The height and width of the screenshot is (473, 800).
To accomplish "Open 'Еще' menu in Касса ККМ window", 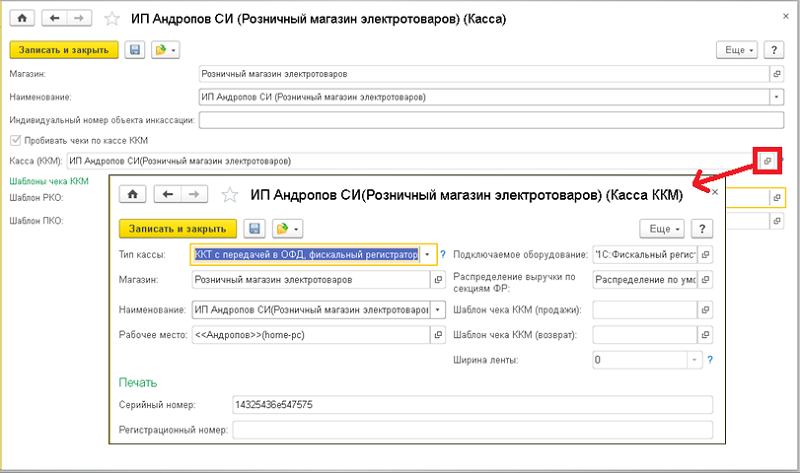I will coord(662,229).
